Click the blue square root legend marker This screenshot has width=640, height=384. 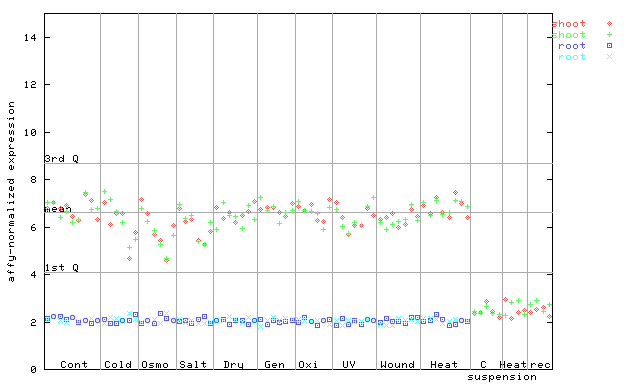pos(609,46)
